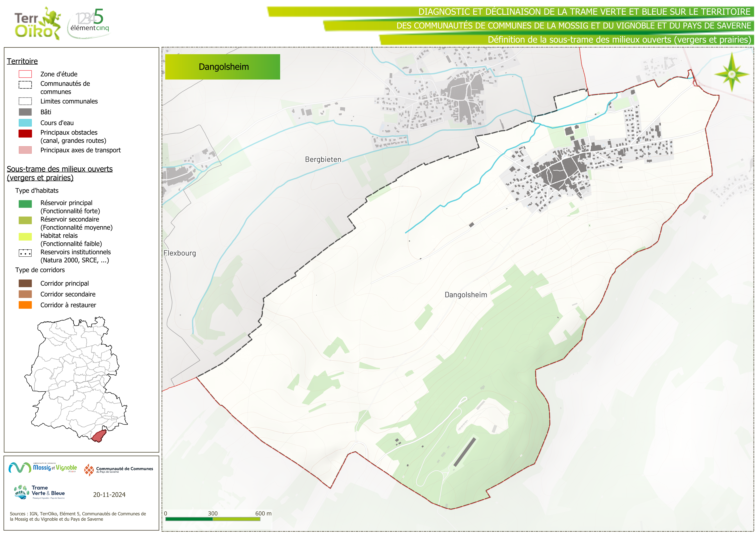Click the Territoire legend heading
Image resolution: width=756 pixels, height=534 pixels.
pos(22,61)
